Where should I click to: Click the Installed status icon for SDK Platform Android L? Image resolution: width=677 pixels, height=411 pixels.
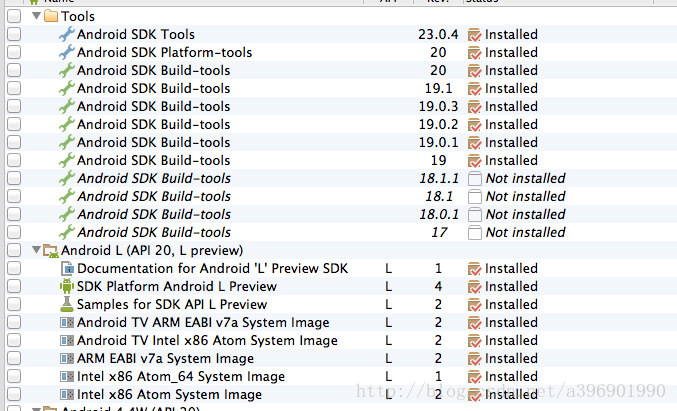tap(475, 287)
